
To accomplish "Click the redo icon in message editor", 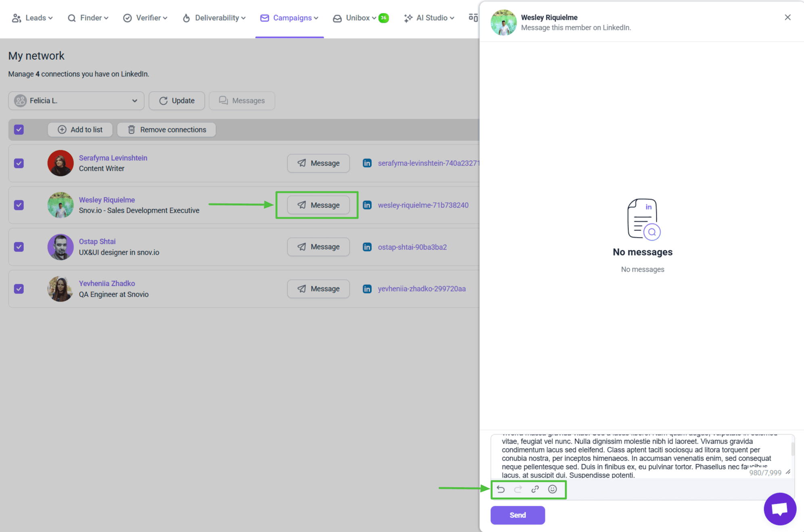I will 518,489.
